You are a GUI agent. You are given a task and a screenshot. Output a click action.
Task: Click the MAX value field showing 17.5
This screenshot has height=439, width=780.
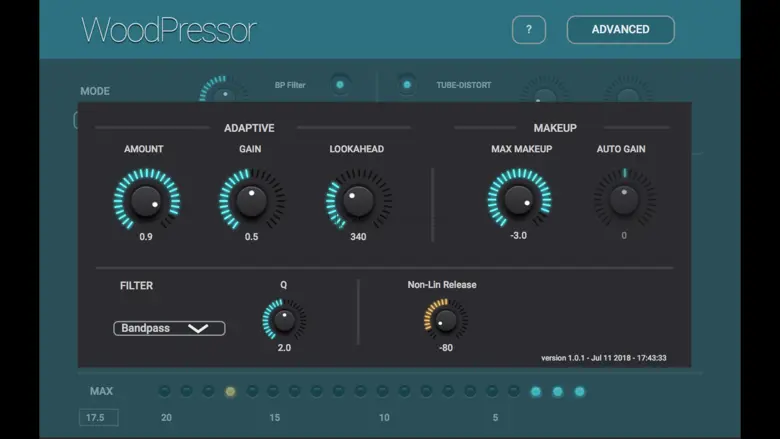point(98,418)
